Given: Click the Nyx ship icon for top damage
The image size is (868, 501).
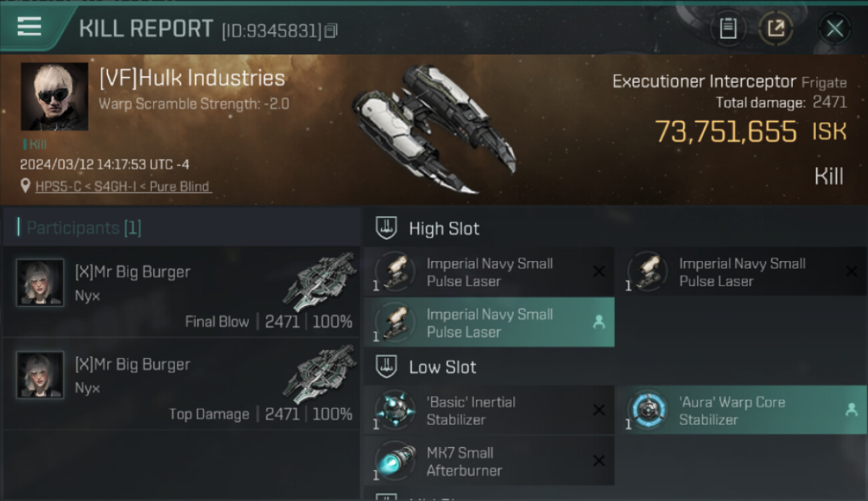Looking at the screenshot, I should (x=319, y=373).
